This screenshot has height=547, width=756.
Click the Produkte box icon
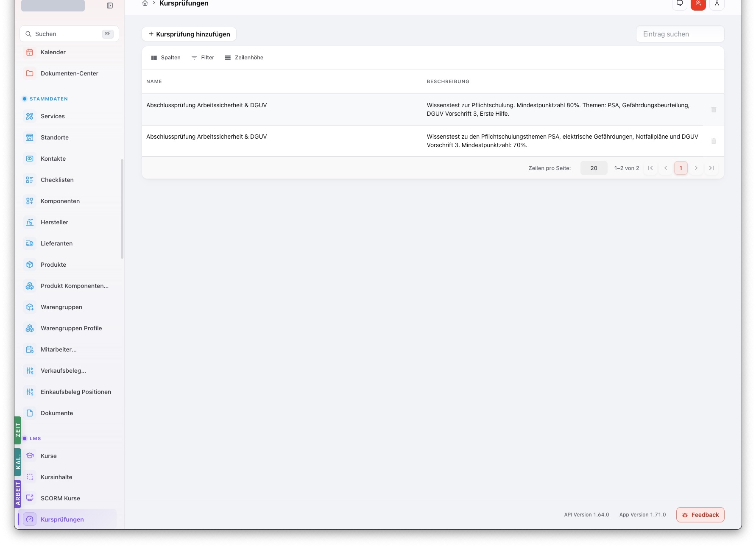[30, 265]
